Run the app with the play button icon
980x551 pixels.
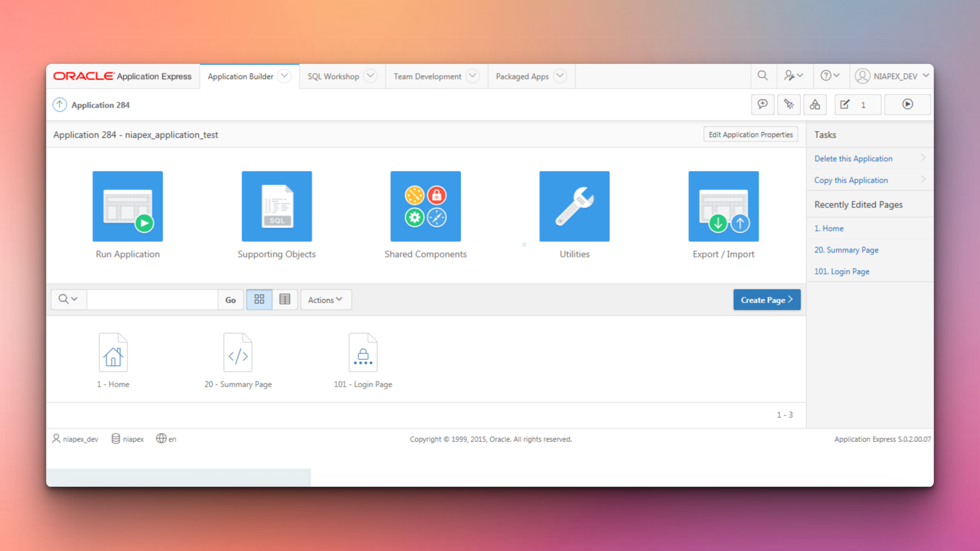907,104
